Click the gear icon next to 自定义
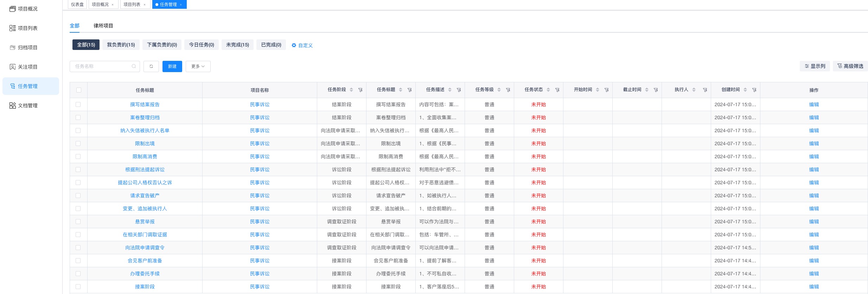Viewport: 868px width, 294px height. (x=294, y=45)
